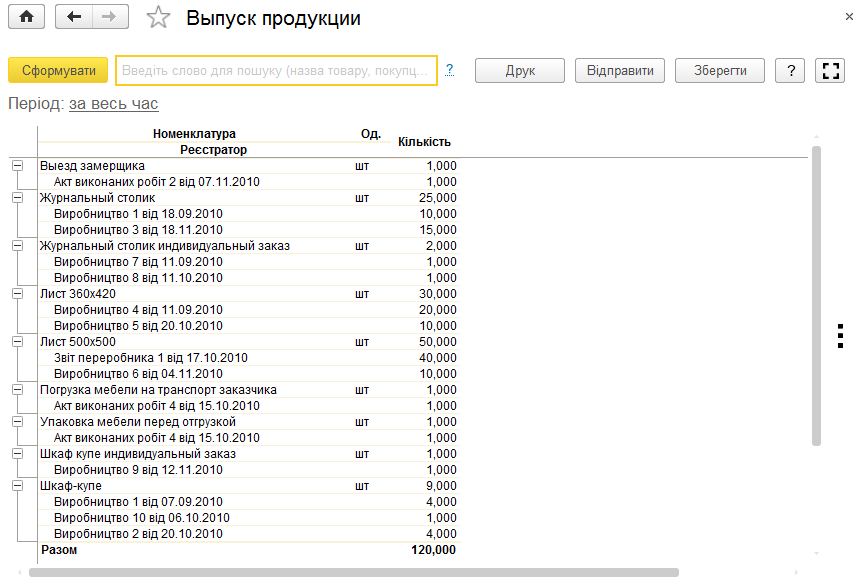Open search help question mark link
This screenshot has width=862, height=586.
[x=450, y=70]
